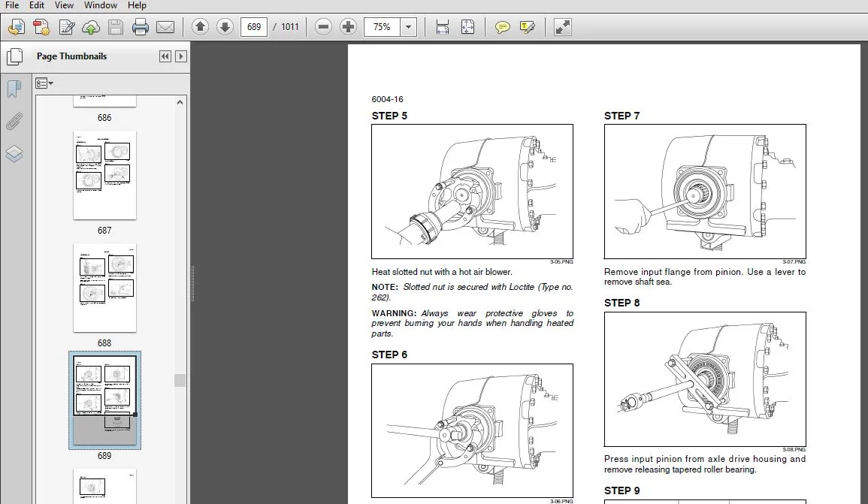Open the Help menu
The height and width of the screenshot is (504, 868).
coord(137,5)
